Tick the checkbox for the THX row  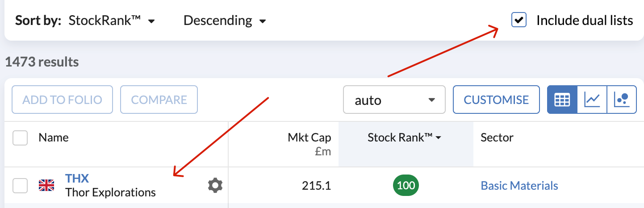click(20, 186)
